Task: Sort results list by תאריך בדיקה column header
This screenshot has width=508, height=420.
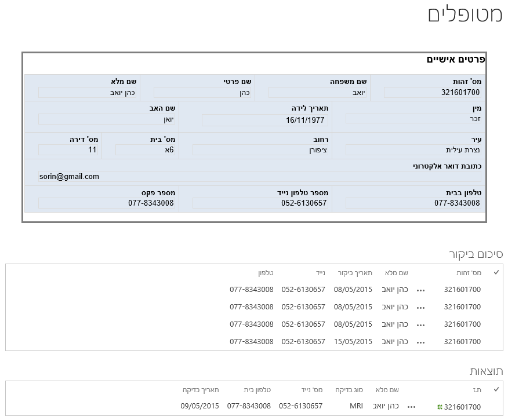Action: (200, 390)
